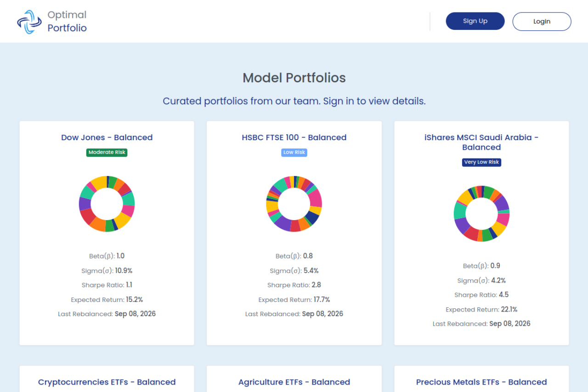Click iShares Saudi Sharpe Ratio 4.5

coord(503,295)
